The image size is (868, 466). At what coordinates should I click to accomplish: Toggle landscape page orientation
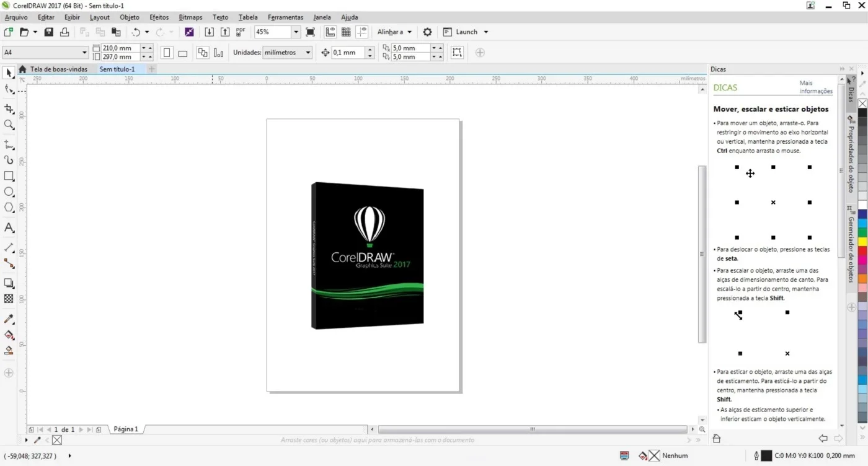(x=182, y=53)
